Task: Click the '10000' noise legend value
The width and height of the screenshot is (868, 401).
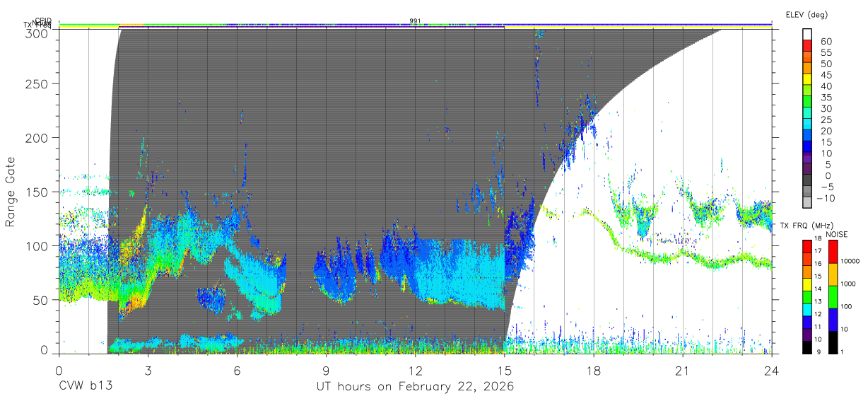Action: (849, 262)
